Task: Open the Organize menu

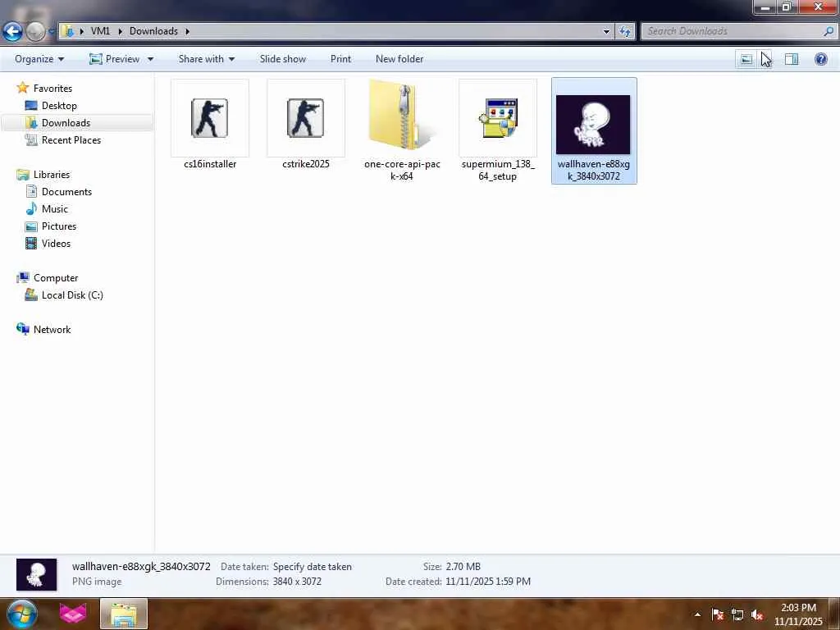Action: pyautogui.click(x=39, y=59)
